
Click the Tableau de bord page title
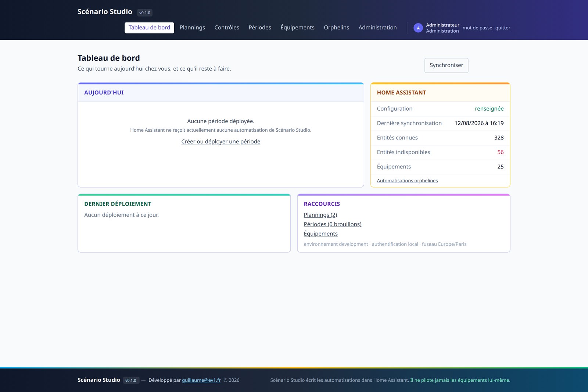[108, 58]
